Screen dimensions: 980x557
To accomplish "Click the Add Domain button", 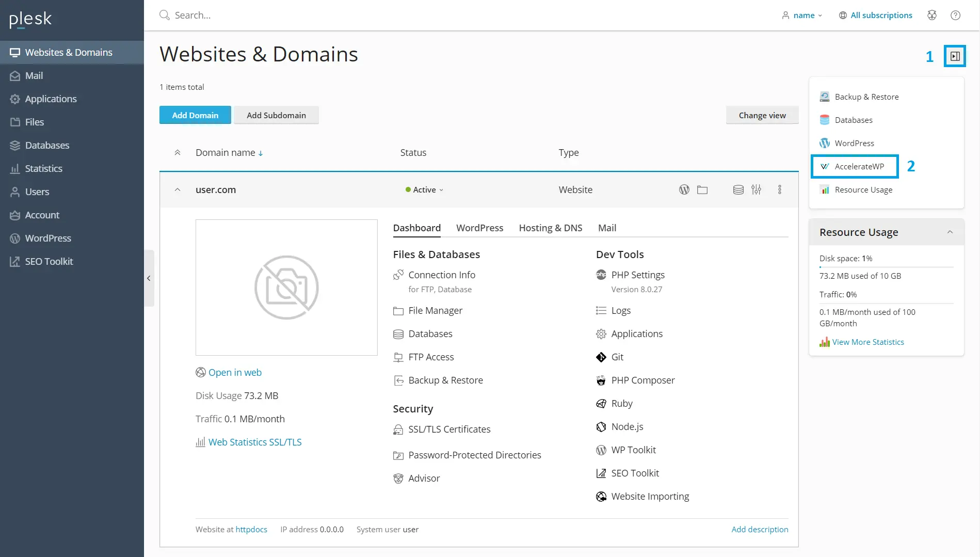I will [x=195, y=115].
